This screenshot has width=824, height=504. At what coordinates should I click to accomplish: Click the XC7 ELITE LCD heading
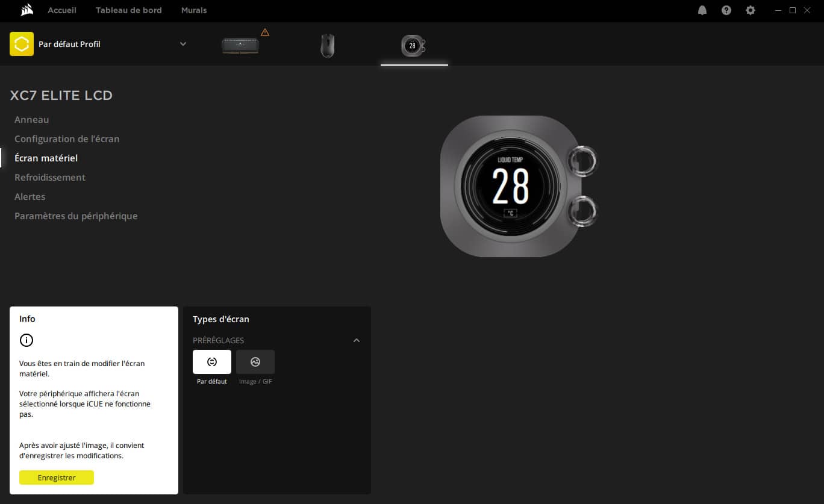[x=61, y=95]
